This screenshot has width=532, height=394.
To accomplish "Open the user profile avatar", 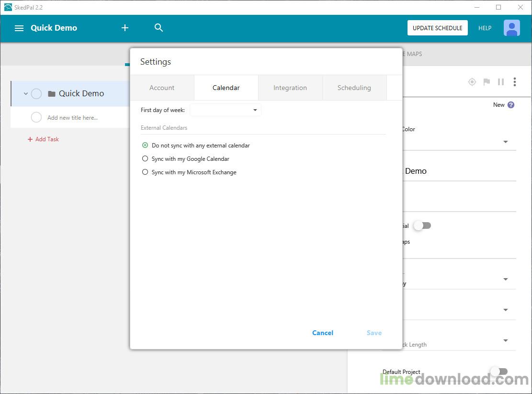I will tap(511, 28).
